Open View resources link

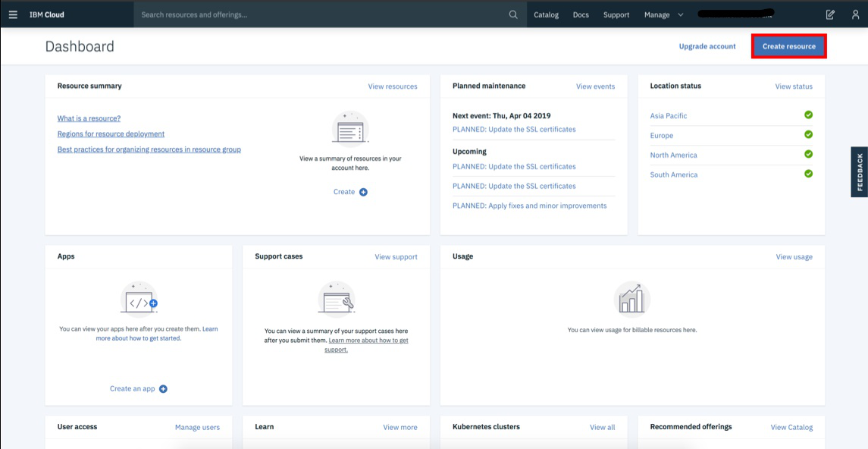coord(393,86)
